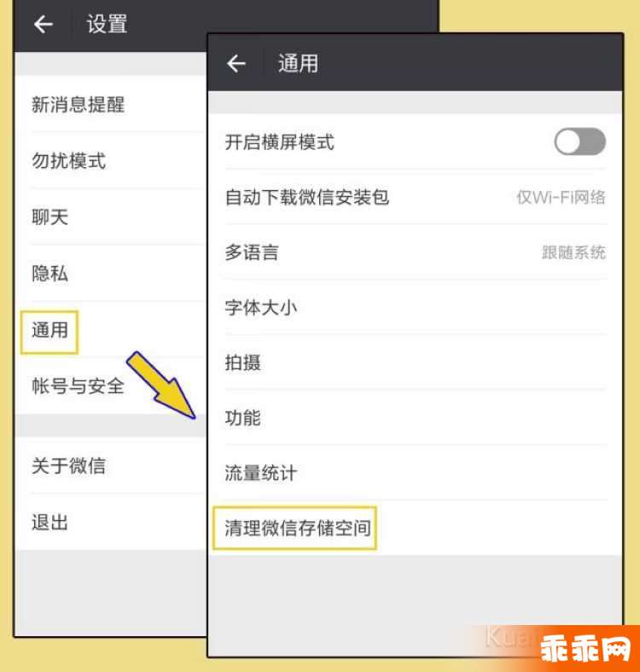Tap 退出 to log out
Image resolution: width=640 pixels, height=672 pixels.
pyautogui.click(x=111, y=522)
